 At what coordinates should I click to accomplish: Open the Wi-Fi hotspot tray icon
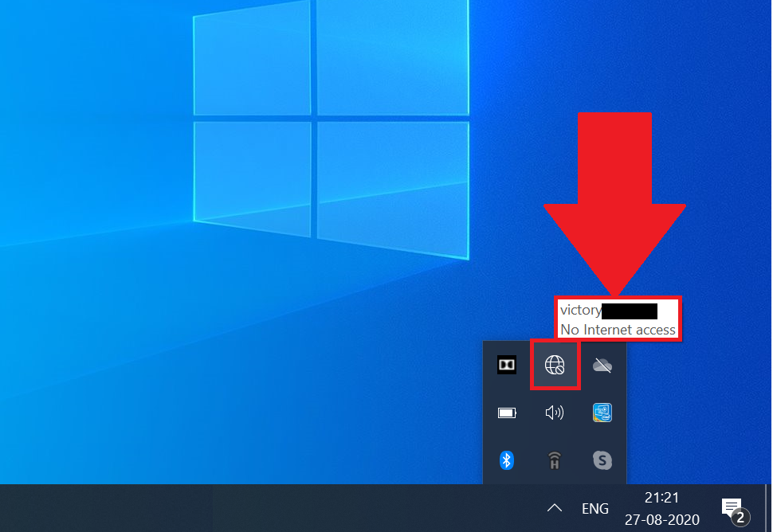[x=555, y=460]
